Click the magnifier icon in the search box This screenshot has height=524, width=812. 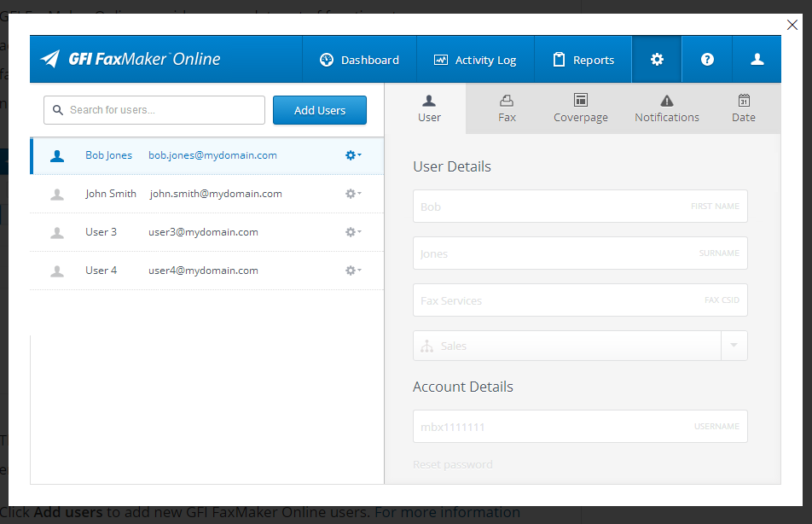coord(58,110)
